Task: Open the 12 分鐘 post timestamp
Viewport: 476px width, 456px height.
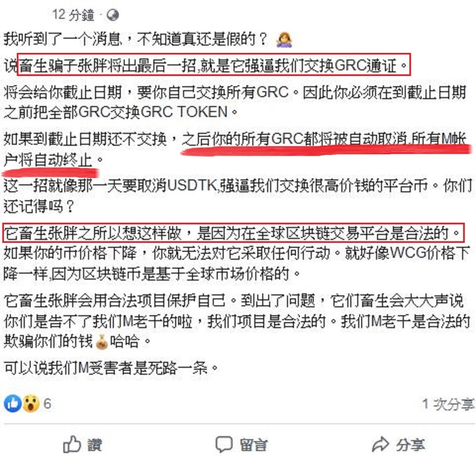Action: [x=73, y=15]
